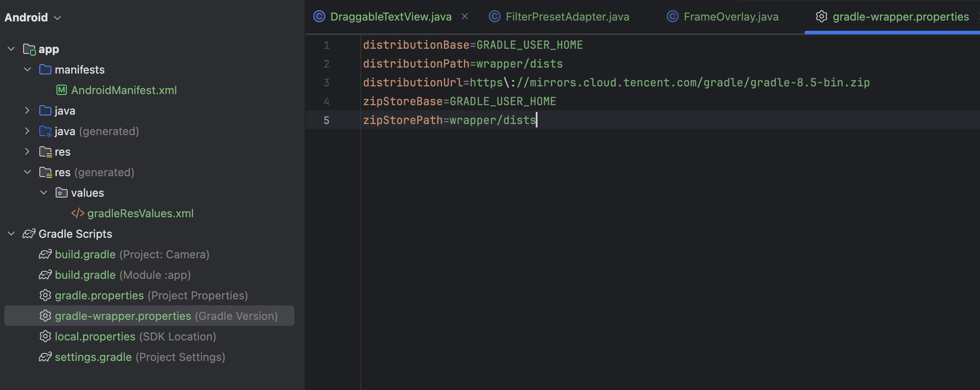Click the res (generated) folder icon
This screenshot has height=390, width=980.
click(46, 173)
